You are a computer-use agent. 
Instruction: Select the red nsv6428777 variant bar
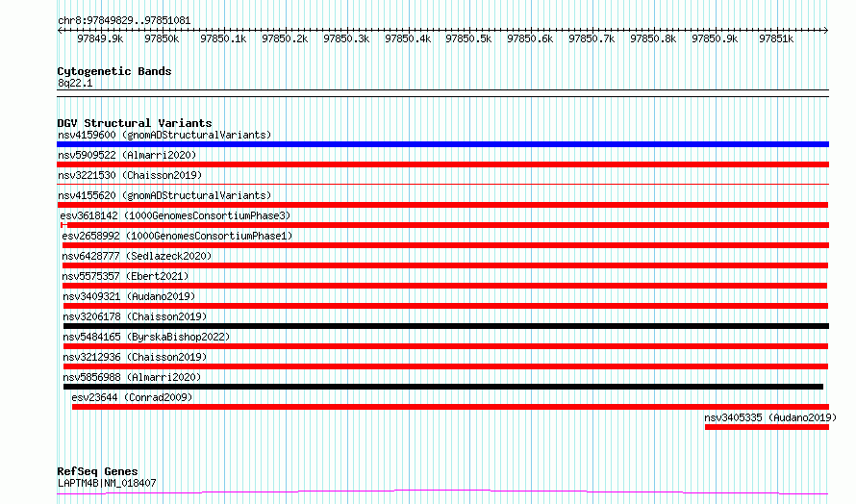[445, 265]
